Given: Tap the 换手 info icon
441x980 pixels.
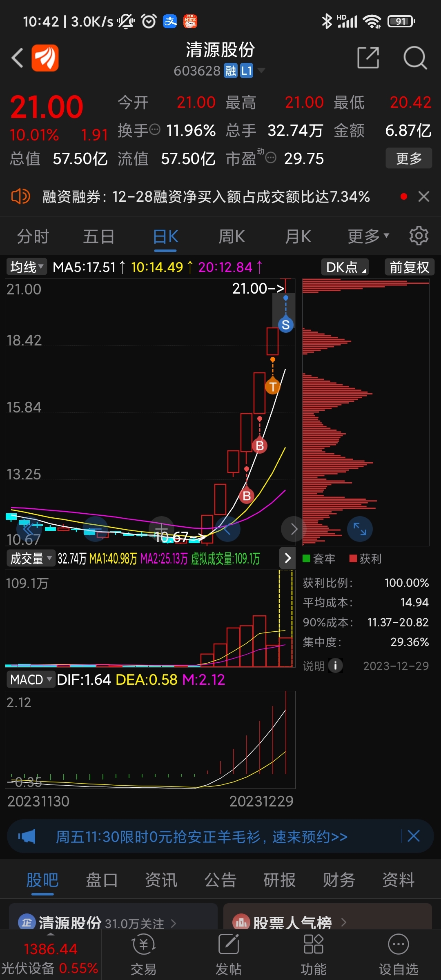Looking at the screenshot, I should tap(155, 129).
